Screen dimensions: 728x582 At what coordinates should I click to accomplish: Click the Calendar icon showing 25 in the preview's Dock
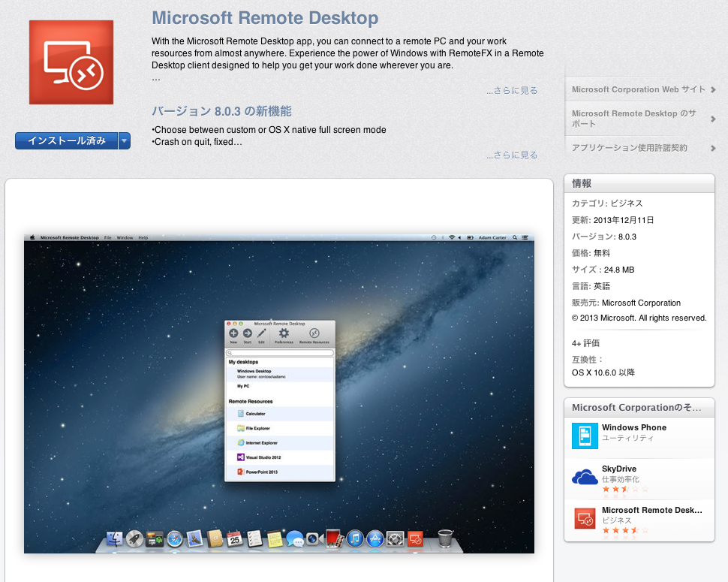coord(234,538)
